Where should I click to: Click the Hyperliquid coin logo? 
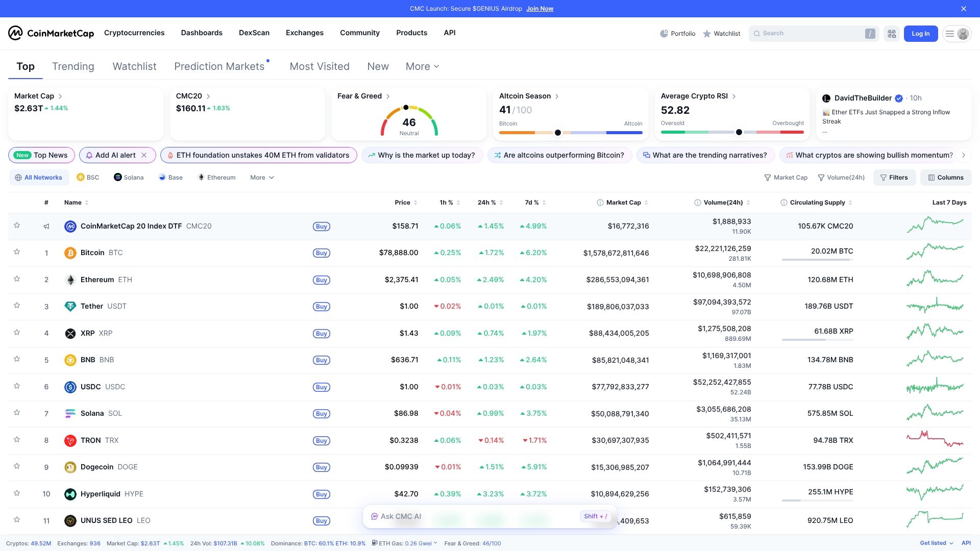[x=70, y=494]
